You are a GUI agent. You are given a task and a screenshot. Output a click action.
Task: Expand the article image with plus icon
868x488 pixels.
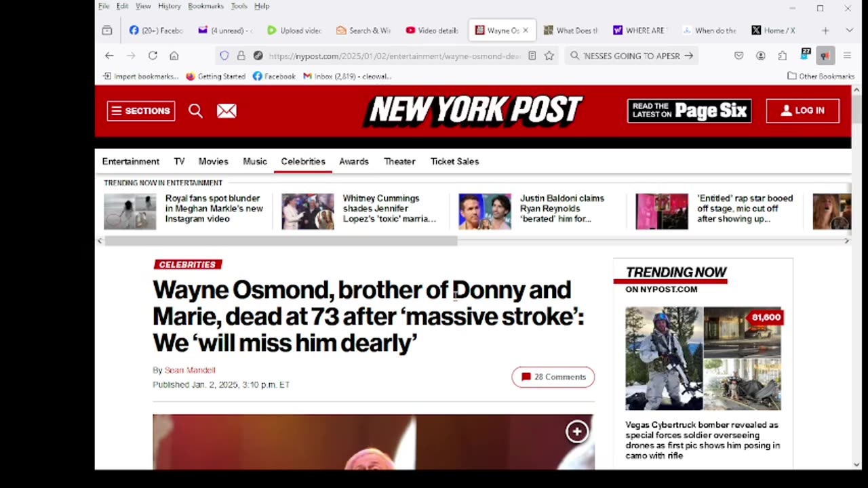577,432
